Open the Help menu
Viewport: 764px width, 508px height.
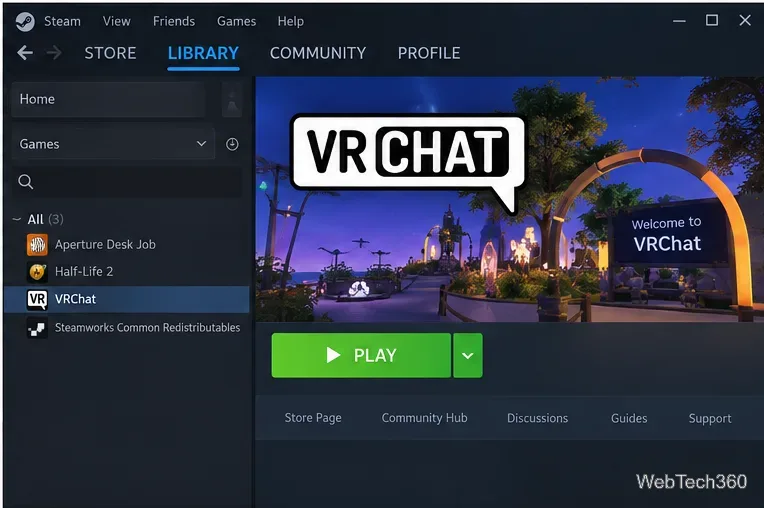coord(290,21)
